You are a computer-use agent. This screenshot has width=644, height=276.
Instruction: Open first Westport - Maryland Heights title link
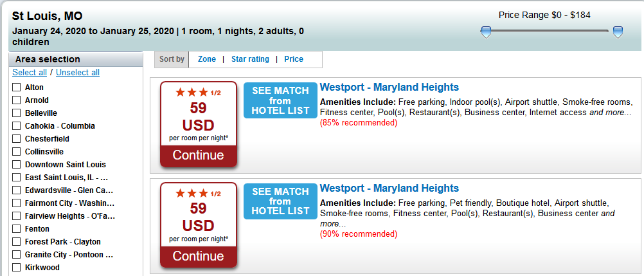[x=389, y=87]
